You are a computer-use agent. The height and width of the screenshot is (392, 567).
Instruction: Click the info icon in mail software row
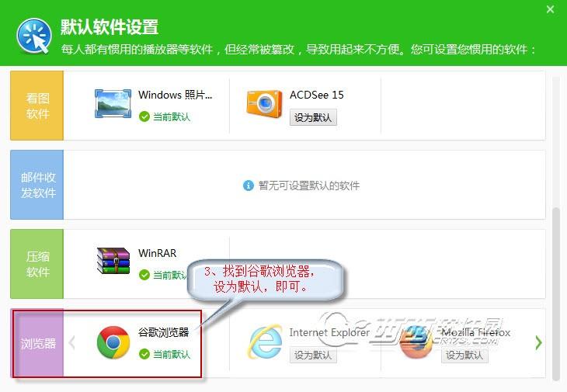pos(248,186)
